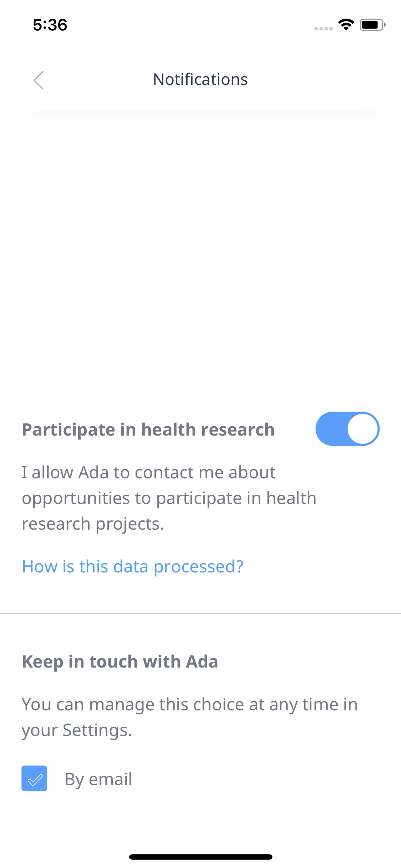Tap the home indicator bar
This screenshot has height=868, width=401.
[200, 857]
